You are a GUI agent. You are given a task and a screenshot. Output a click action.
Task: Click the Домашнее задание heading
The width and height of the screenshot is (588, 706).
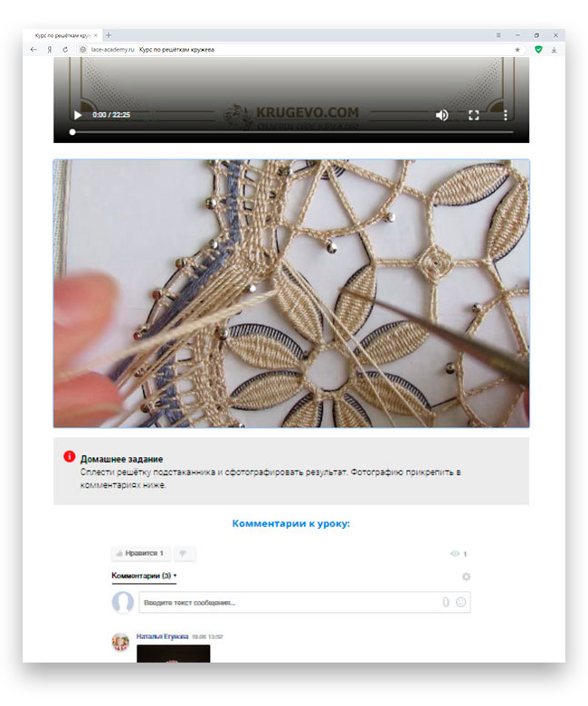click(x=121, y=459)
